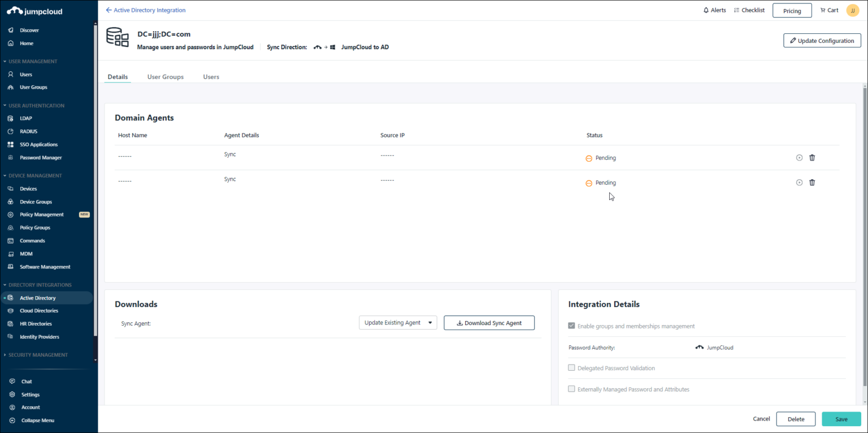Check Externally Managed Password and Attributes
The height and width of the screenshot is (433, 868).
tap(571, 388)
